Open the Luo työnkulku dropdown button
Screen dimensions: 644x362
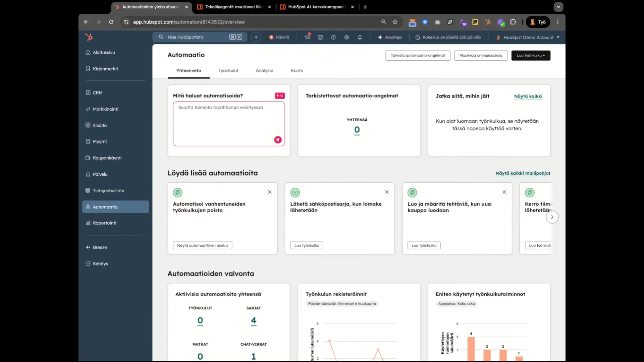[531, 56]
